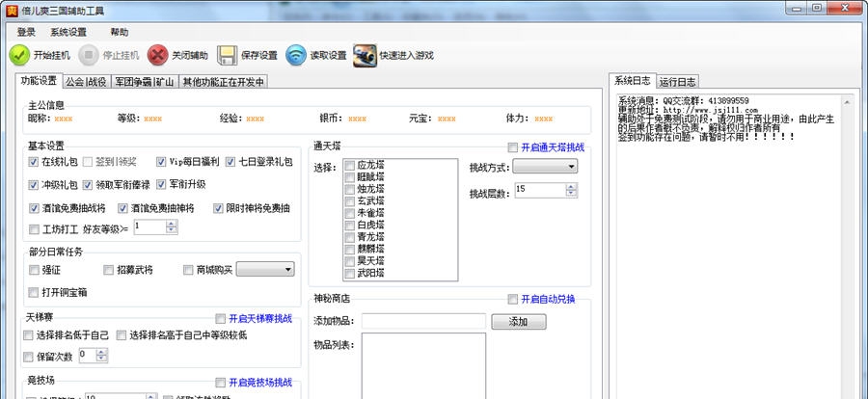
Task: Uncheck the 酒馆免费抽神将 checkbox
Action: coord(122,208)
